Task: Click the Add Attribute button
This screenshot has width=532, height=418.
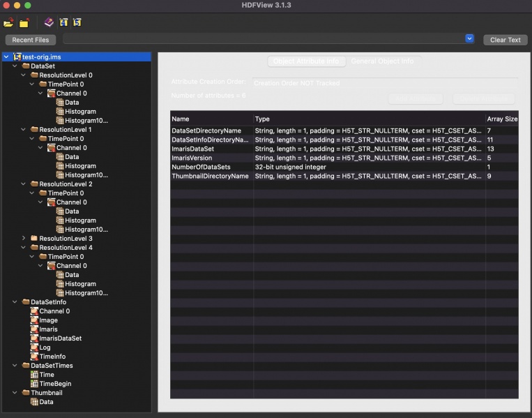Action: 416,98
